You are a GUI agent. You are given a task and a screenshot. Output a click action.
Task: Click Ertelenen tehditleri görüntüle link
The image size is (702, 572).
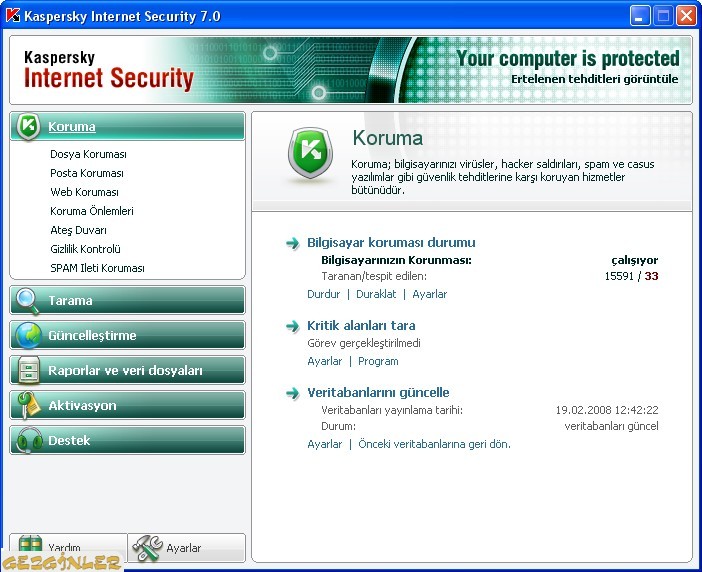pyautogui.click(x=595, y=79)
